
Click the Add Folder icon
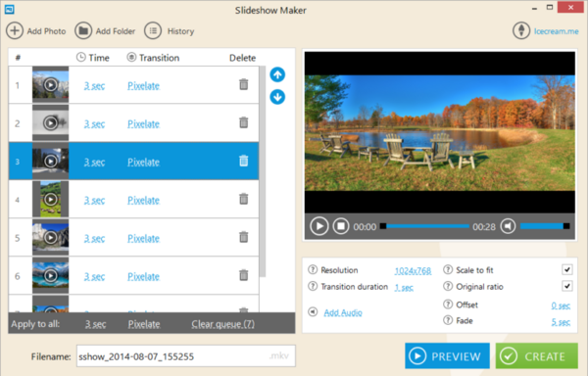pos(83,30)
